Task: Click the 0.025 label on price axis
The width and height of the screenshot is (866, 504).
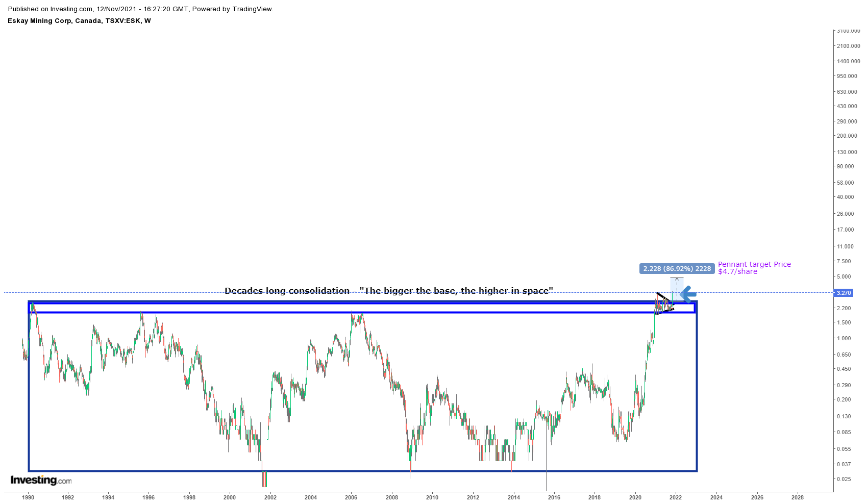Action: [x=843, y=479]
